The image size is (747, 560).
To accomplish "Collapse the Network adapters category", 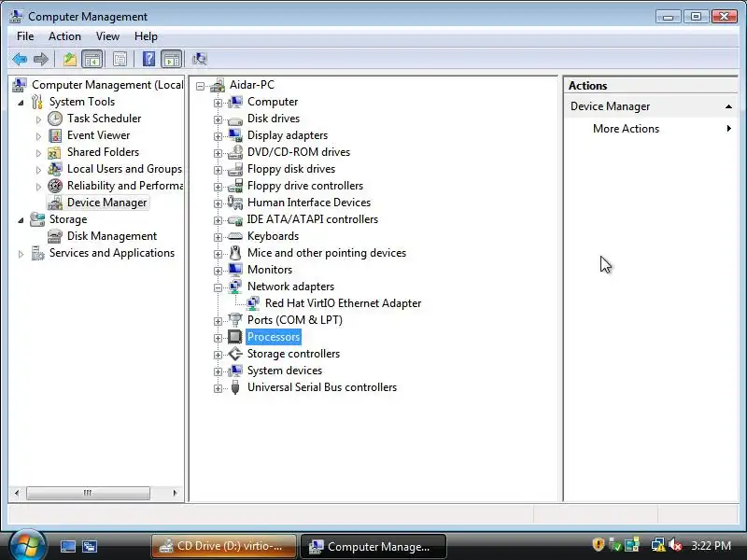I will point(218,287).
